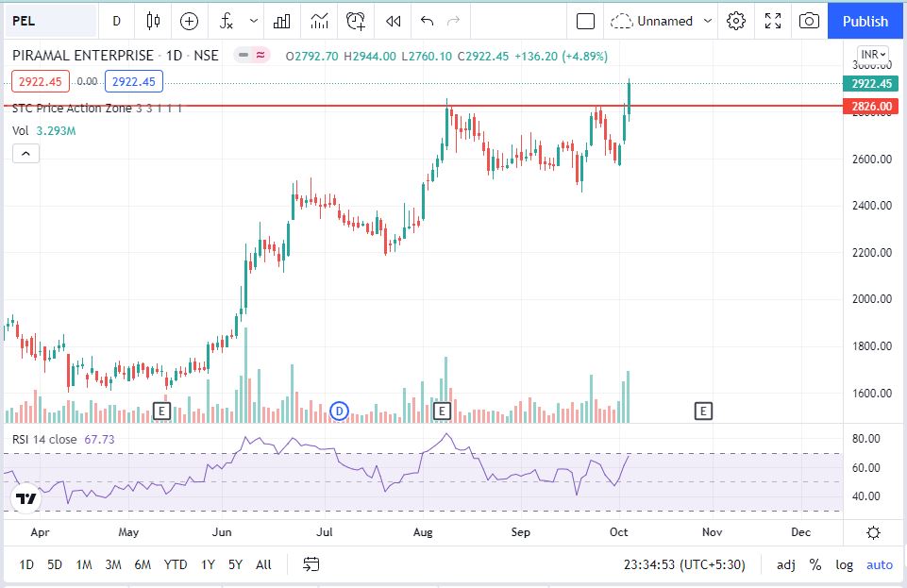Toggle the log scale
907x588 pixels.
tap(844, 564)
